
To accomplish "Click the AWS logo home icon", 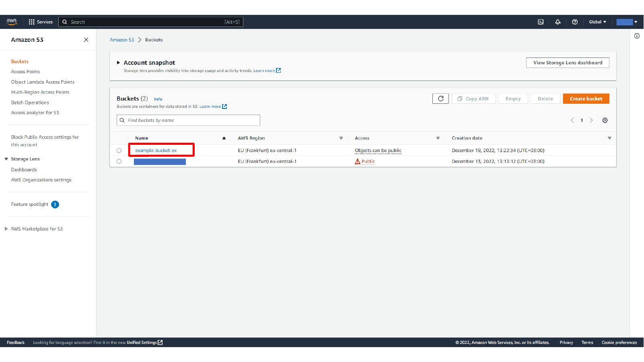I will click(x=12, y=22).
